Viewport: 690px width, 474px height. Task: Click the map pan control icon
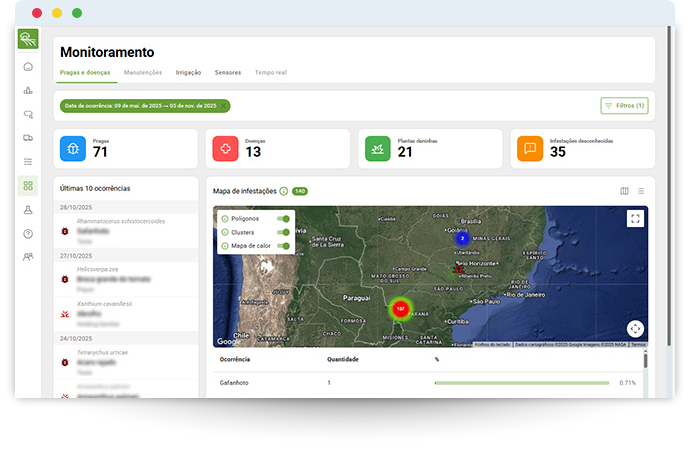pos(635,328)
